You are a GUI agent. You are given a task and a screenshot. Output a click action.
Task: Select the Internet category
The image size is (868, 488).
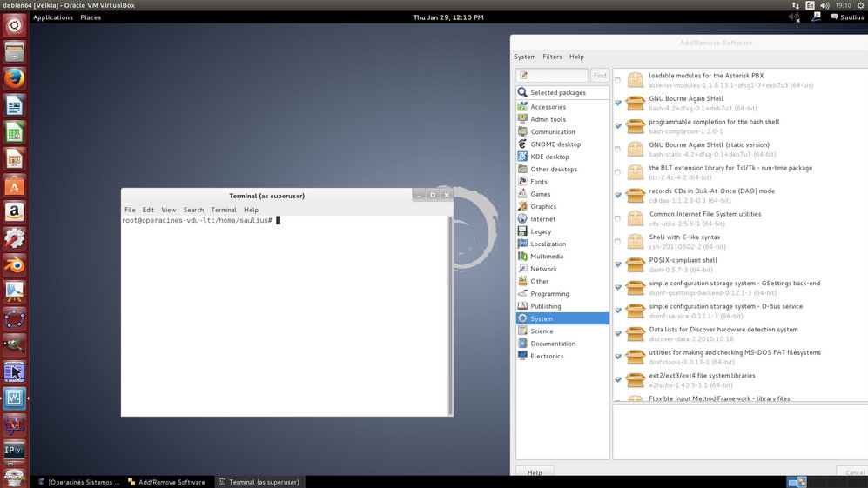[542, 219]
